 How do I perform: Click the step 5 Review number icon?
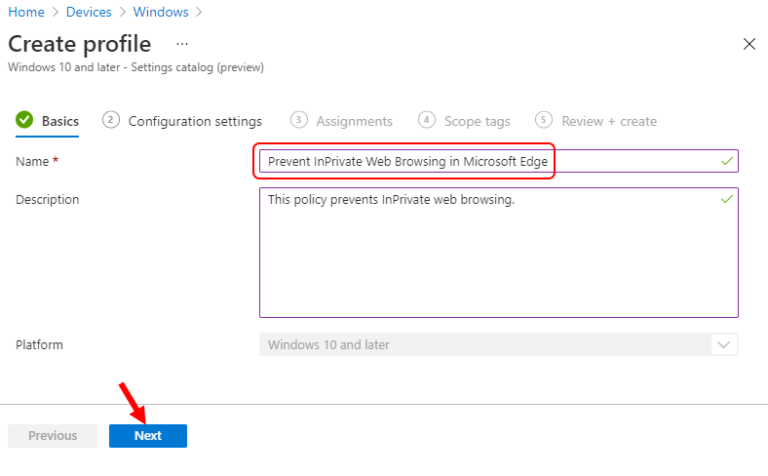tap(544, 120)
